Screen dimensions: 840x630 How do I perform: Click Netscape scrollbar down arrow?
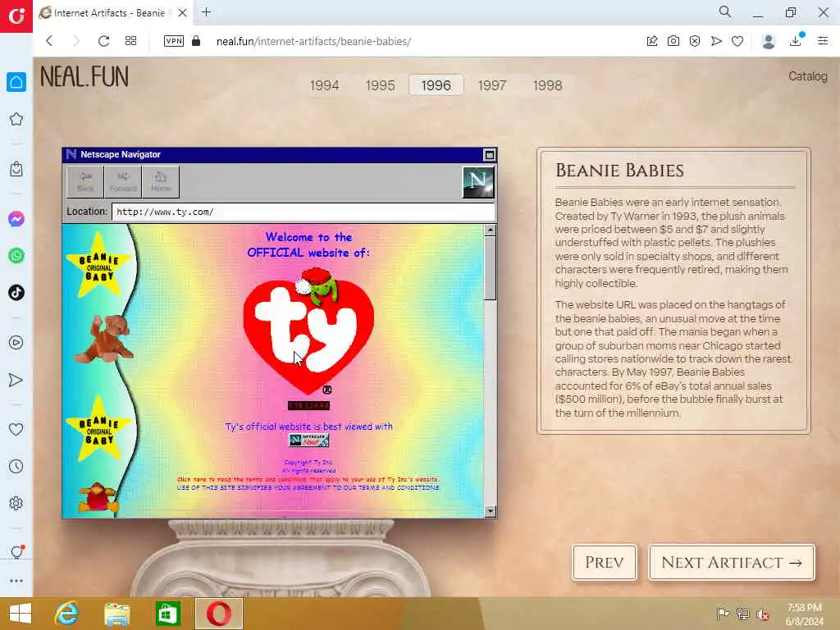tap(490, 511)
